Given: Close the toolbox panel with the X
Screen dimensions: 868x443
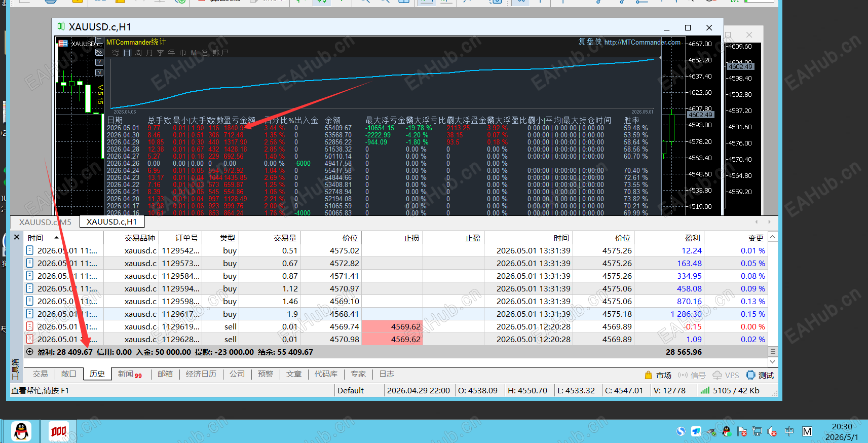Looking at the screenshot, I should (17, 237).
